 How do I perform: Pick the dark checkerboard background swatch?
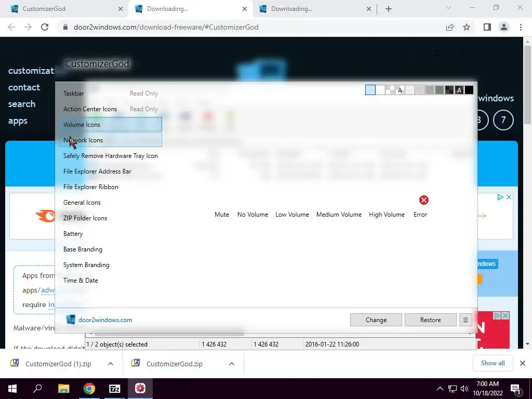(449, 90)
